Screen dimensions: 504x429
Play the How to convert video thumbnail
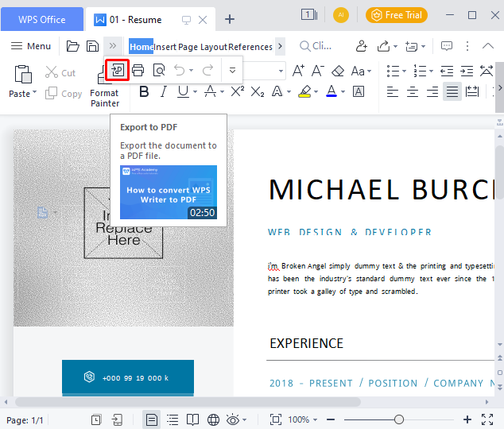tap(169, 192)
